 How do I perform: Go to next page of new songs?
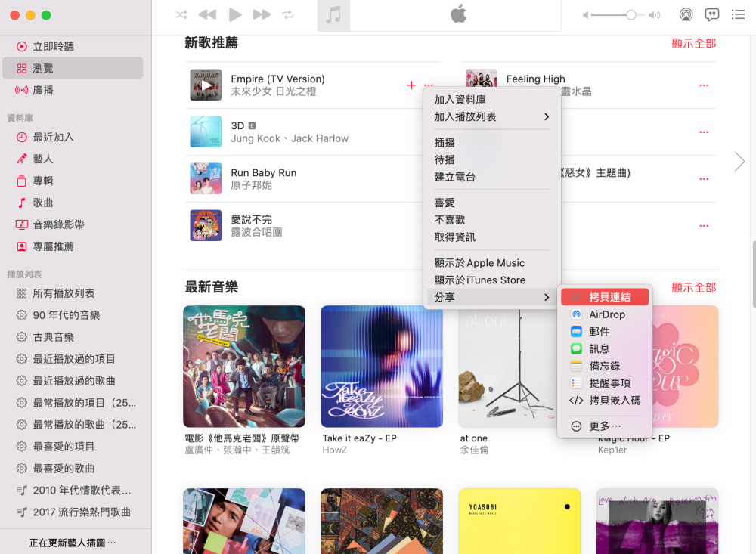click(x=739, y=162)
